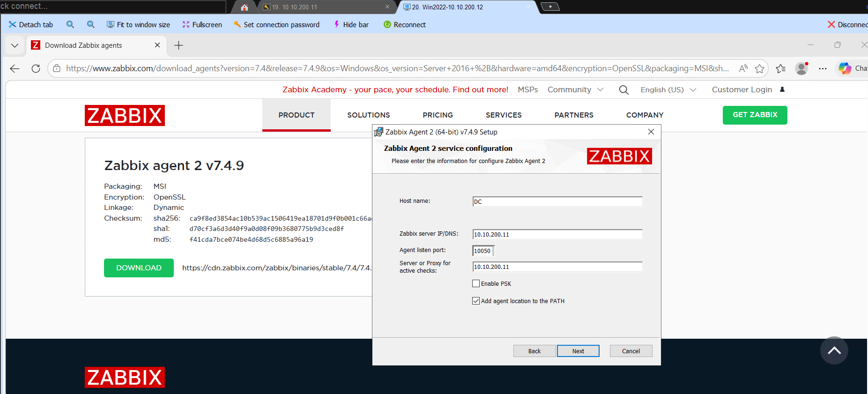Click Next in the Zabbix setup dialog
Screen dimensions: 868x394
[578, 351]
